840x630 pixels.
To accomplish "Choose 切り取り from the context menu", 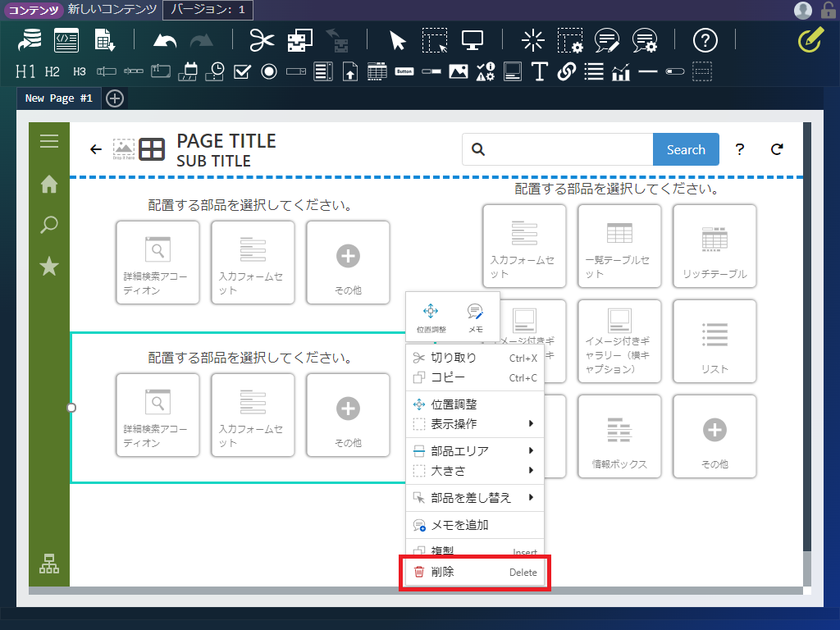I will (x=475, y=358).
